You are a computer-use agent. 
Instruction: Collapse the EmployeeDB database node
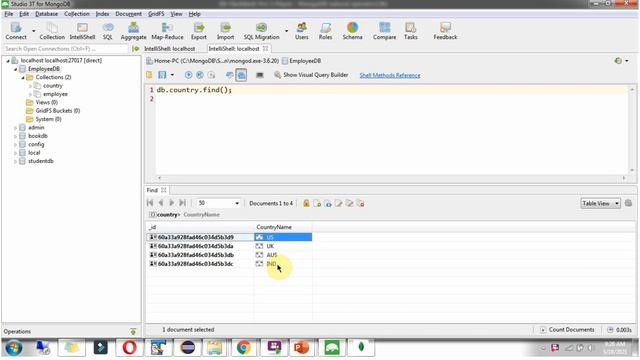click(16, 69)
